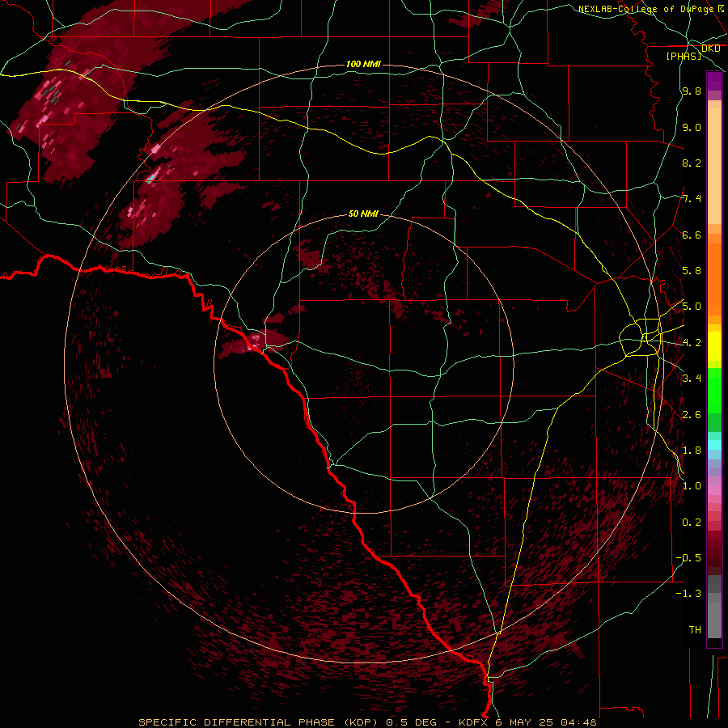Click the 9.8 value on the color scale

pyautogui.click(x=692, y=91)
